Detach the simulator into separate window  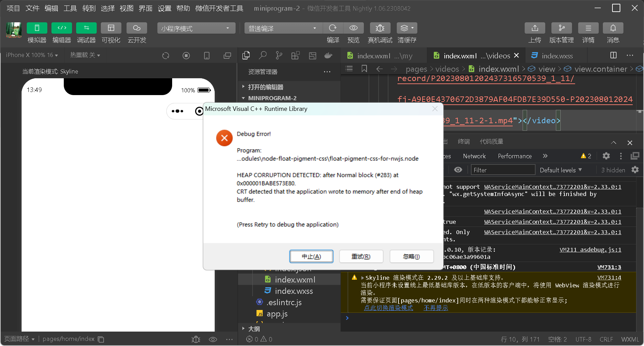coord(227,56)
